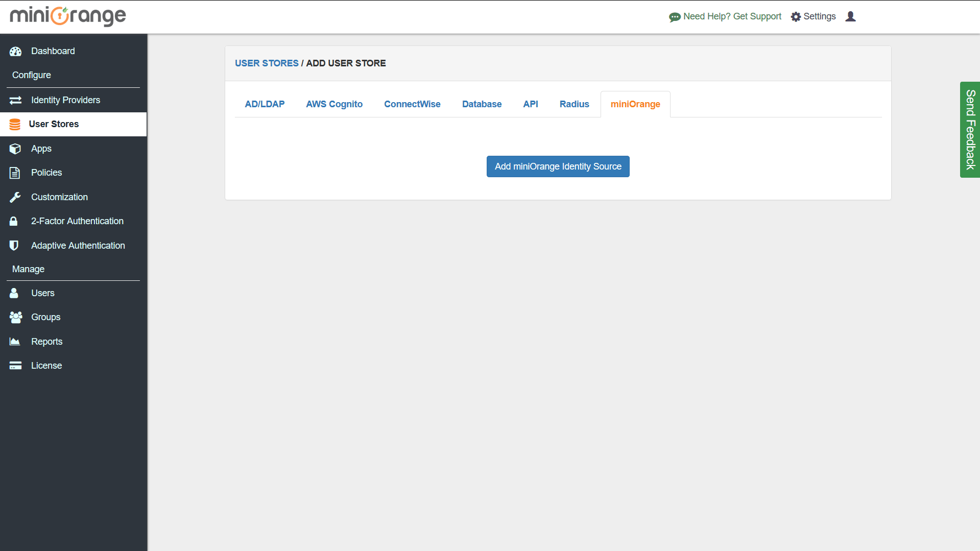Click the Groups people icon
This screenshot has width=980, height=551.
(x=15, y=317)
